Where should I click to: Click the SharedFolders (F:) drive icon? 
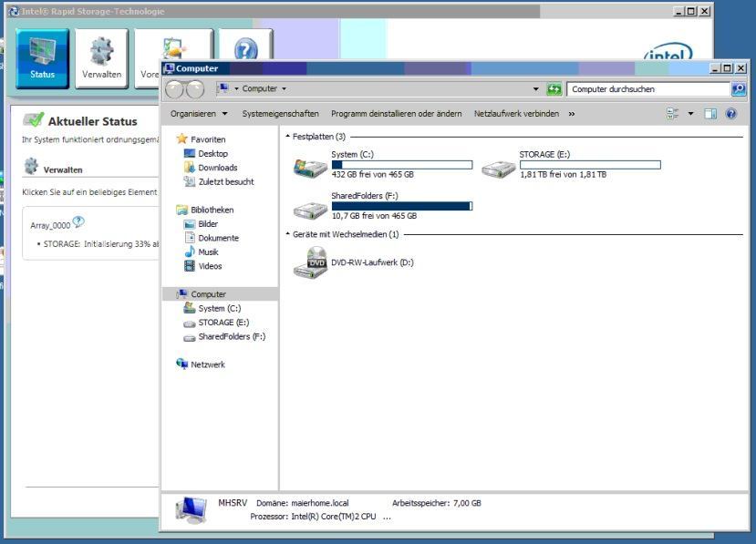[x=310, y=210]
